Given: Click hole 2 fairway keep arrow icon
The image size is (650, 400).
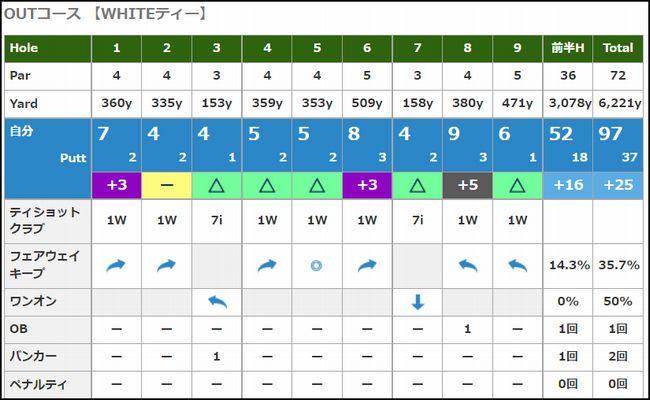Looking at the screenshot, I should [166, 266].
